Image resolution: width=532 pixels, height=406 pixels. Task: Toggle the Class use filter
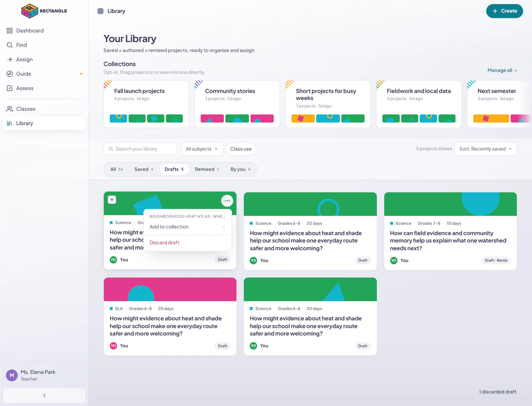click(x=241, y=149)
